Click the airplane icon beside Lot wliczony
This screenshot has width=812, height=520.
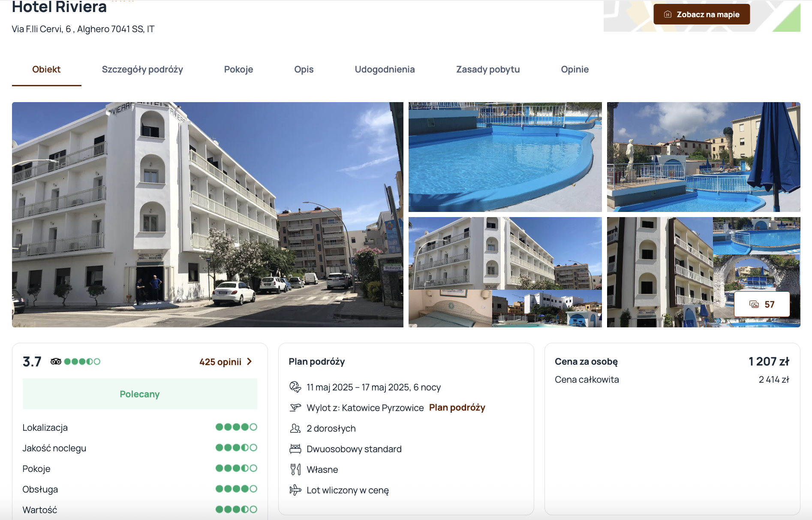coord(295,490)
